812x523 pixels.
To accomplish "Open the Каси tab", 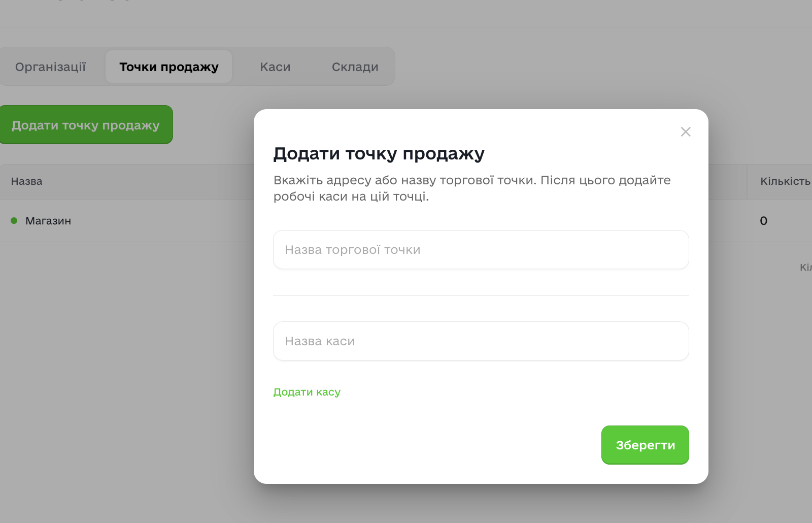I will (275, 67).
